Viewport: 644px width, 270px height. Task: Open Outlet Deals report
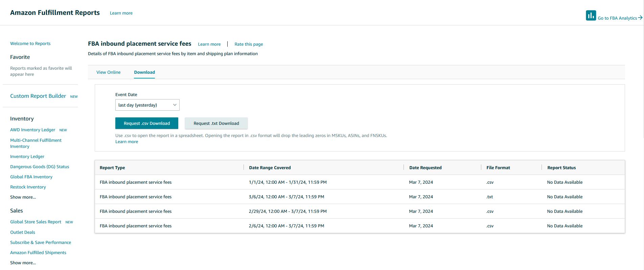[23, 232]
